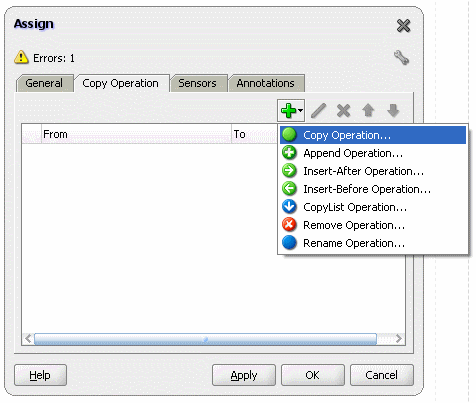Screen dimensions: 476x403
Task: Click the To column header
Action: coord(254,134)
